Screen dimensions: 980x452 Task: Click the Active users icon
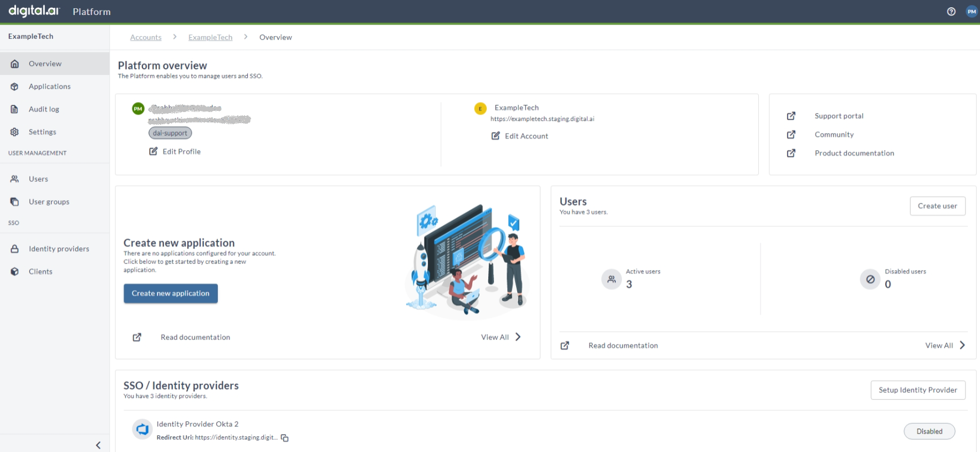click(x=611, y=279)
